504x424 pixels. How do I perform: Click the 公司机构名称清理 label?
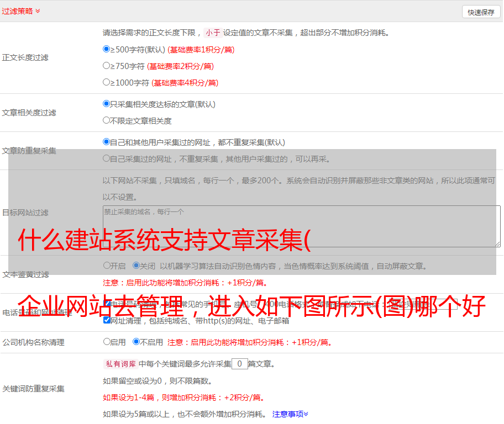click(x=33, y=342)
